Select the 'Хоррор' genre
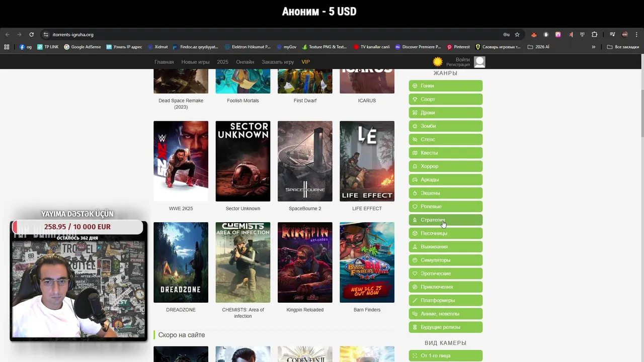Screen dimensions: 644x362 point(445,166)
